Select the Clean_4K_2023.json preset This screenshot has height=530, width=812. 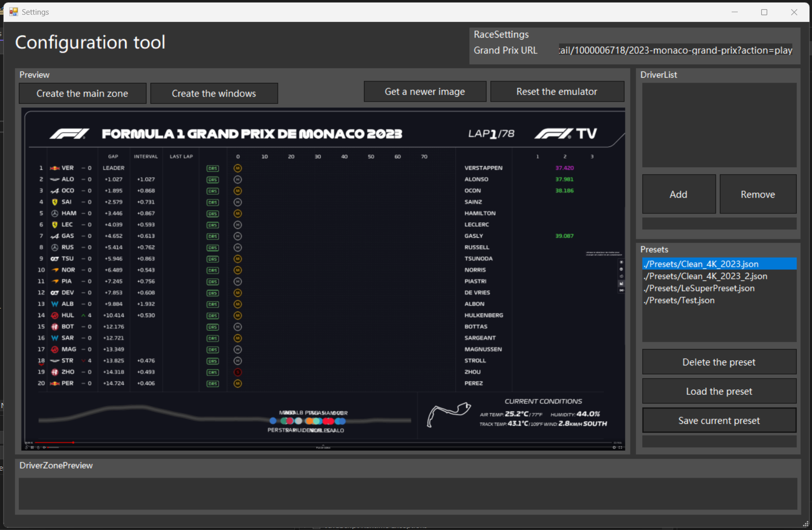pos(719,264)
